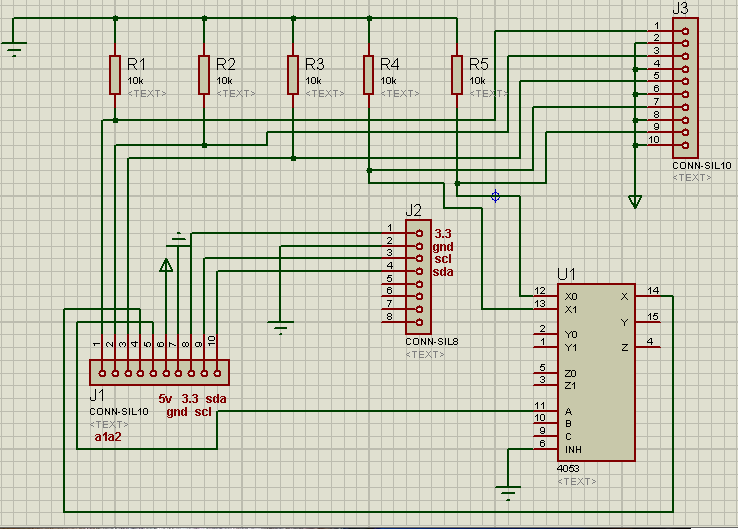Click the U1 reference label
739x529 pixels.
click(566, 274)
